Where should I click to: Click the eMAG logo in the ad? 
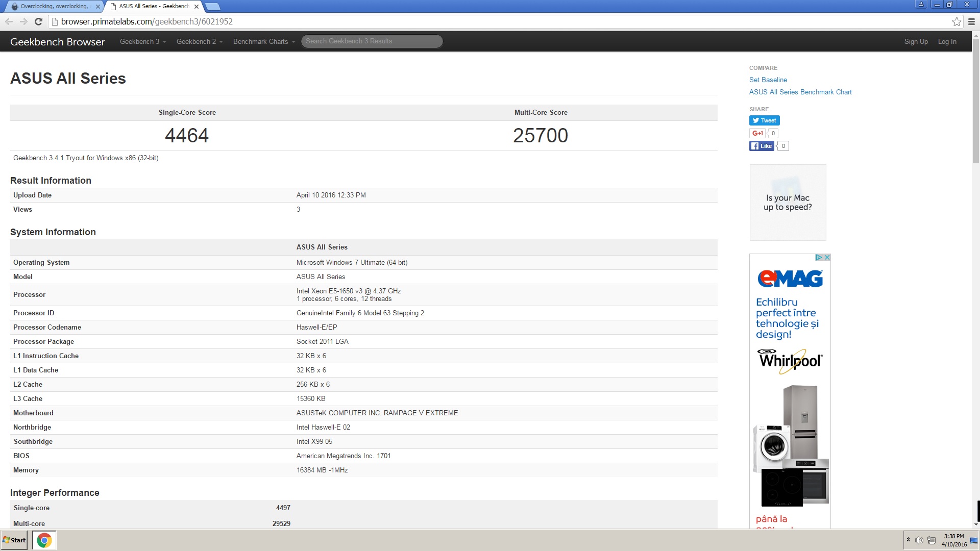tap(790, 278)
